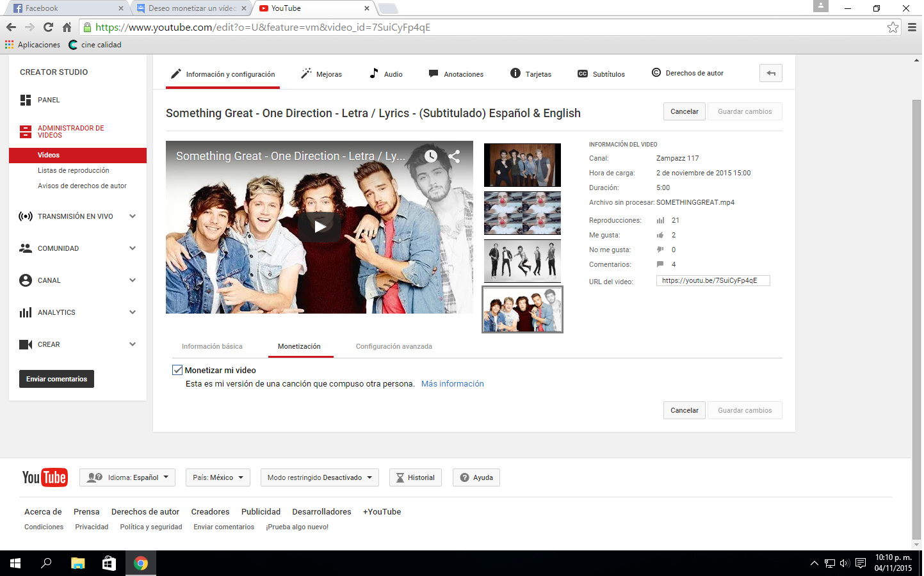Click the top Cancelar button
This screenshot has width=924, height=576.
point(685,111)
